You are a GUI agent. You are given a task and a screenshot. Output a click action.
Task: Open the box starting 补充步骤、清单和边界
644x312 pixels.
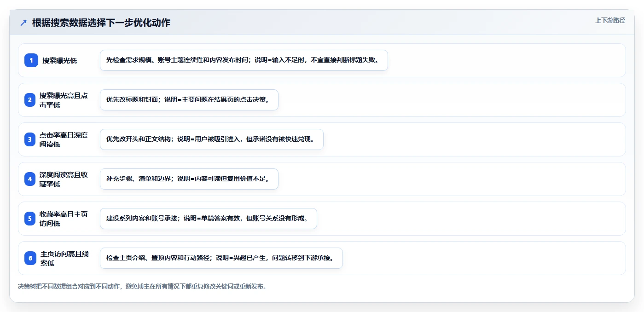[189, 179]
